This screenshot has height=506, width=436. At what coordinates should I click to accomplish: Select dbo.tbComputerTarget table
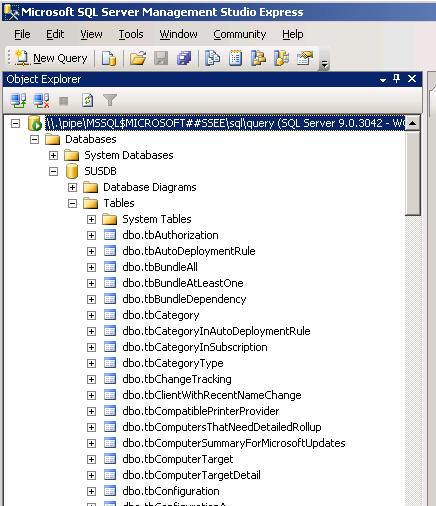point(178,459)
